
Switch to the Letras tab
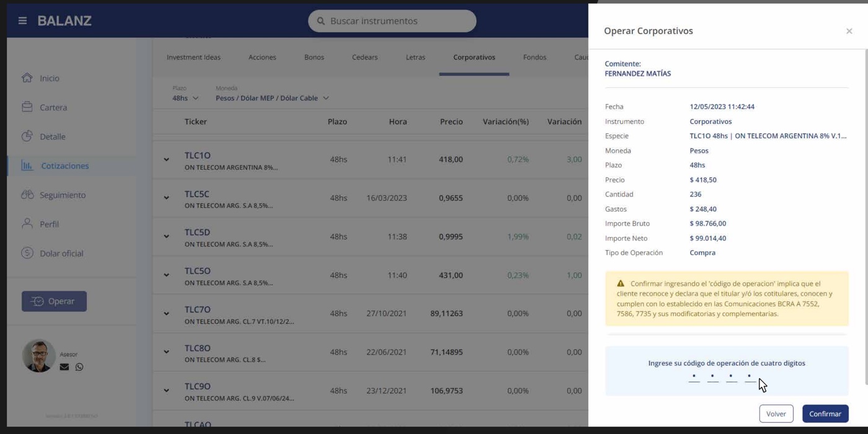[415, 57]
